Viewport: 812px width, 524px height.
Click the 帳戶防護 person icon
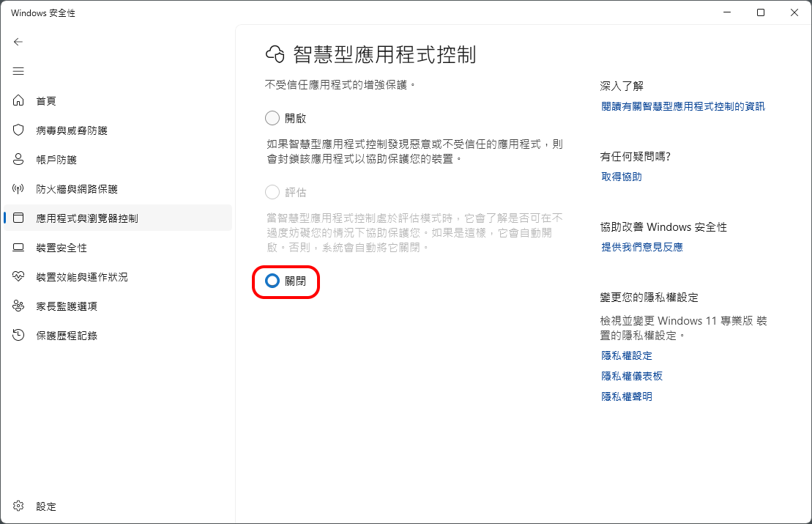[x=18, y=159]
